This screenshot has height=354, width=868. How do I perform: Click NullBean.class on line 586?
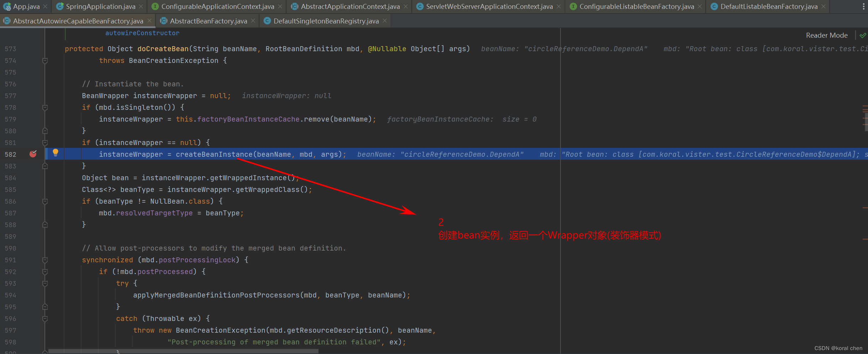(180, 201)
